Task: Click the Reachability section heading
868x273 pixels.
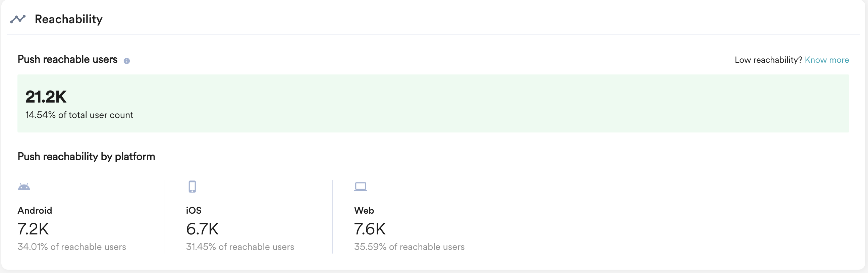Action: pos(68,19)
